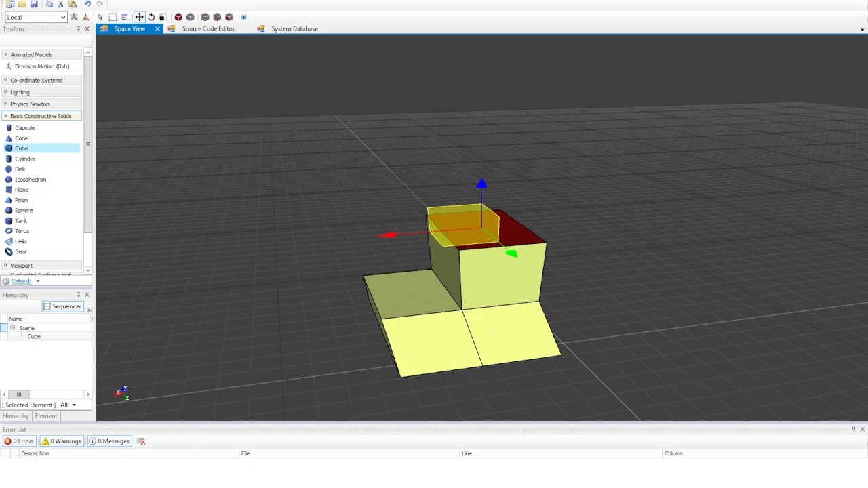Select the Plane solid
Viewport: 868px width, 488px height.
click(x=22, y=190)
